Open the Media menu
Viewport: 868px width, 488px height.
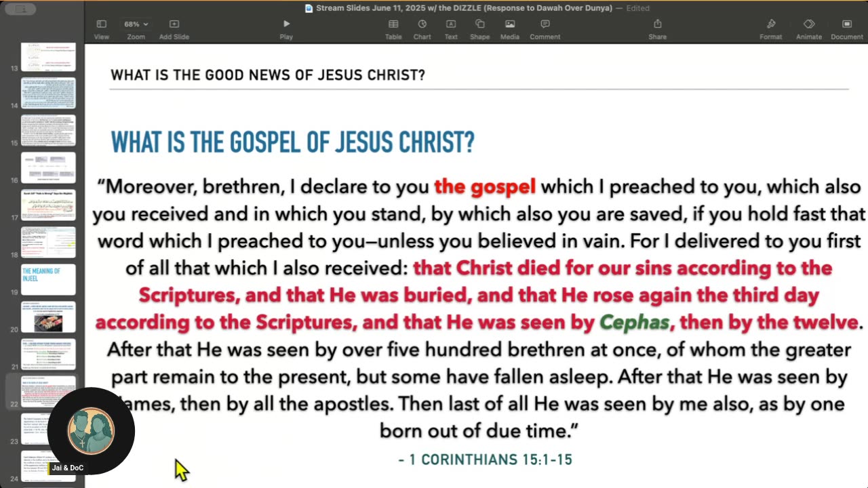(510, 29)
